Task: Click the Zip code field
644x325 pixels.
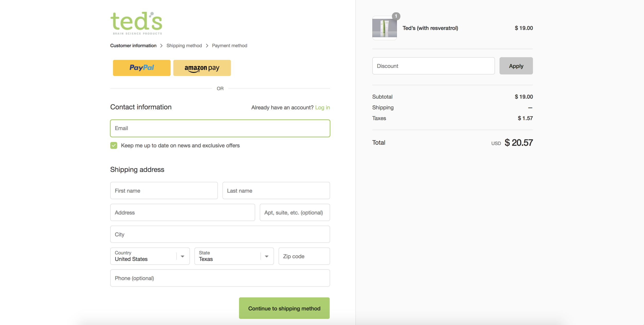Action: 304,256
